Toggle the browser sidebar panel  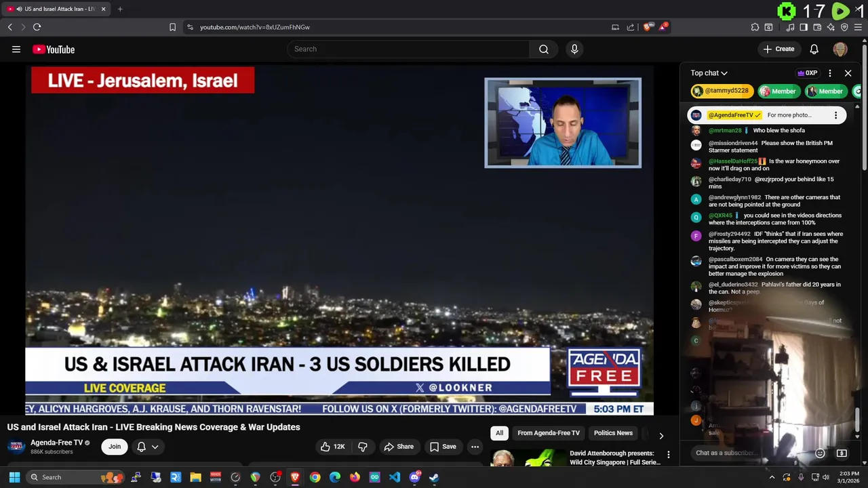click(804, 27)
